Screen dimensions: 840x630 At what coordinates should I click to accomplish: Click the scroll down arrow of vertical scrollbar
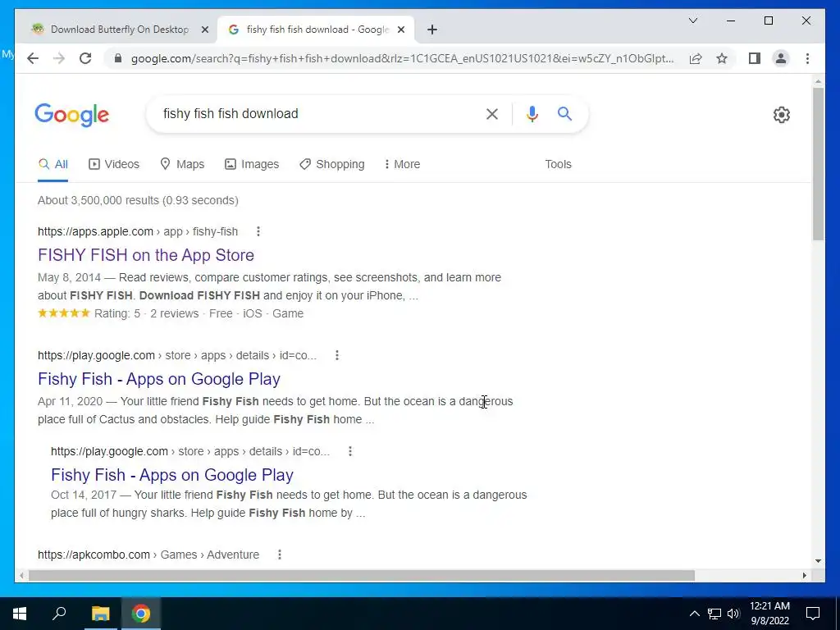[818, 561]
